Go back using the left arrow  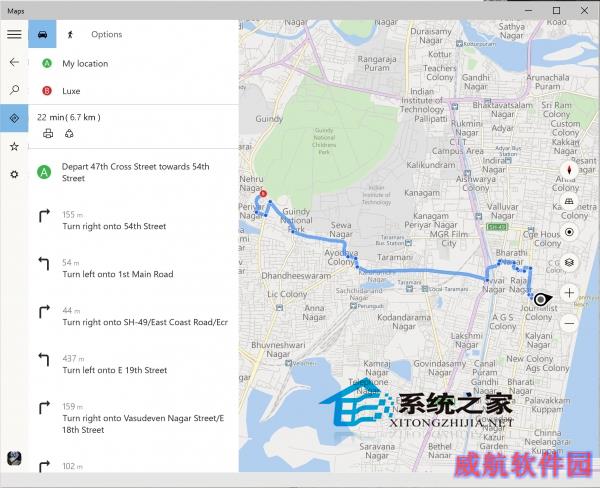(x=14, y=62)
